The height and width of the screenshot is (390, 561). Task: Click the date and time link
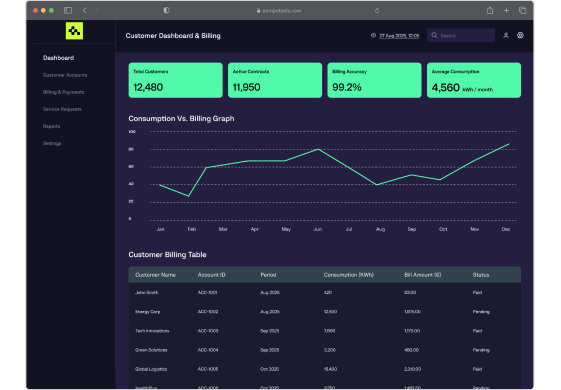(399, 36)
